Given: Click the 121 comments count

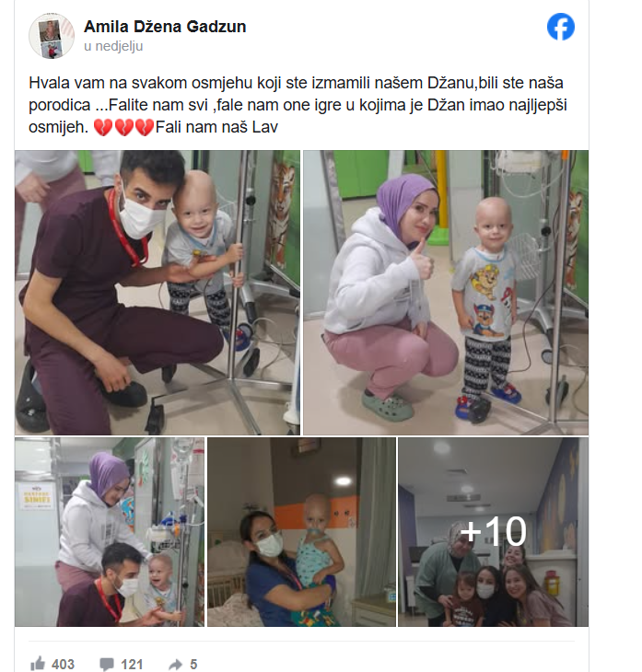Looking at the screenshot, I should 132,665.
